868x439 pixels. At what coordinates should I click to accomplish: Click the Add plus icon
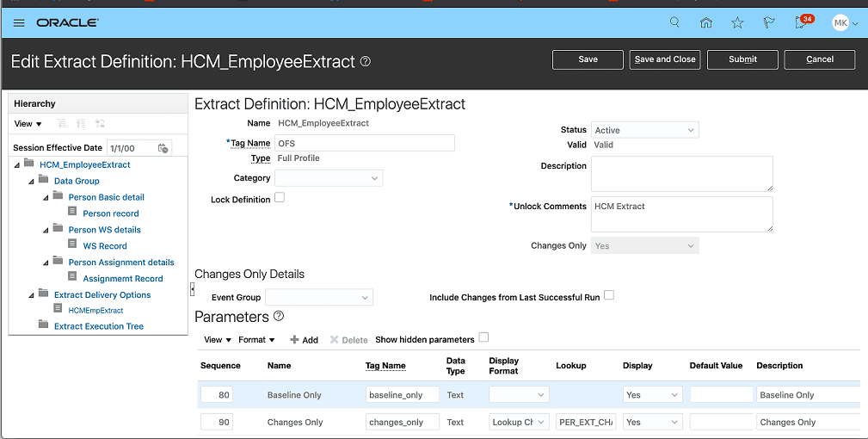294,340
